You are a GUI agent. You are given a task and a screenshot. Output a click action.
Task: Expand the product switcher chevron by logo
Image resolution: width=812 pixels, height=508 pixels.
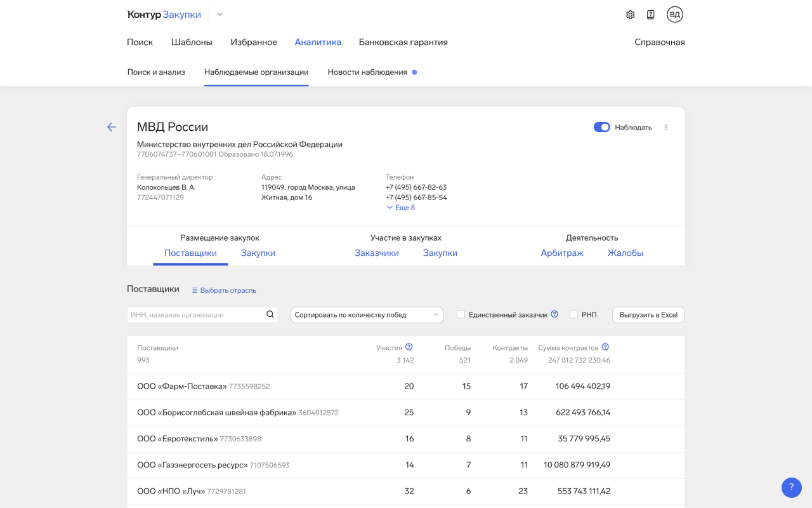click(219, 15)
